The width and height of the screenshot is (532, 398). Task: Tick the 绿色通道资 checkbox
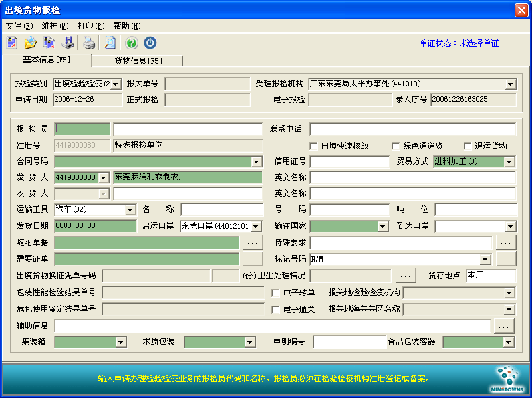tap(396, 146)
